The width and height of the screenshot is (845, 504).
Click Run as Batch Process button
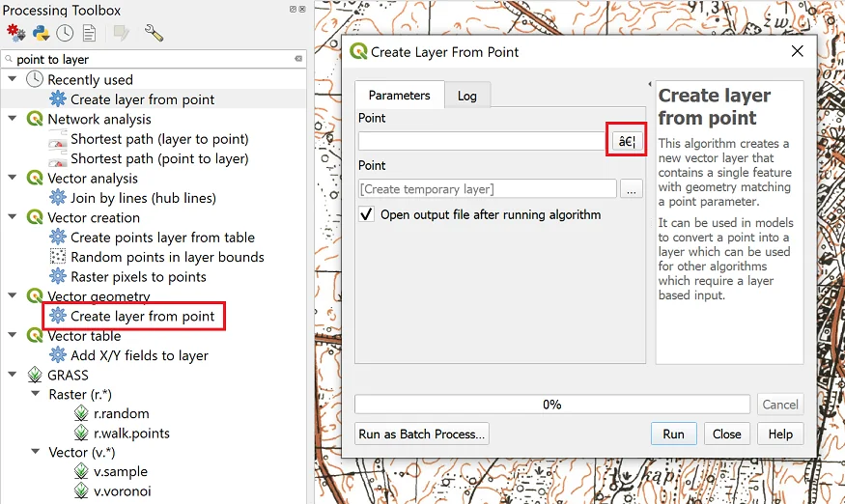(422, 434)
